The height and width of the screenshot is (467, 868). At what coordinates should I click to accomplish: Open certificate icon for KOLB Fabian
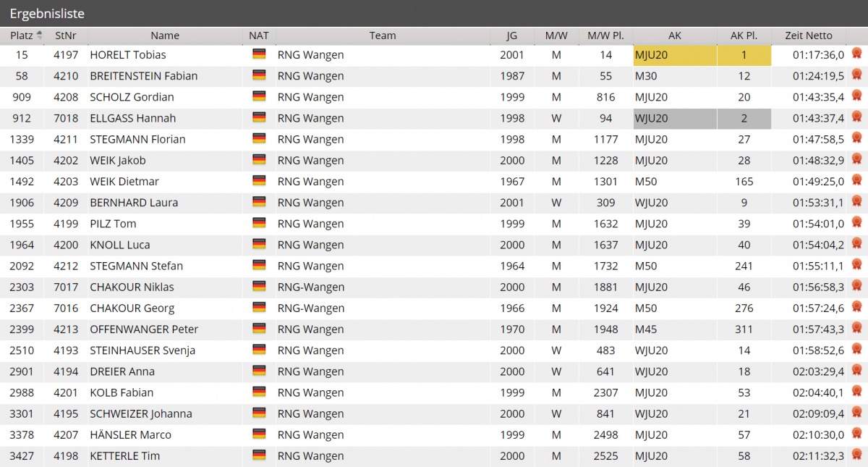(857, 391)
